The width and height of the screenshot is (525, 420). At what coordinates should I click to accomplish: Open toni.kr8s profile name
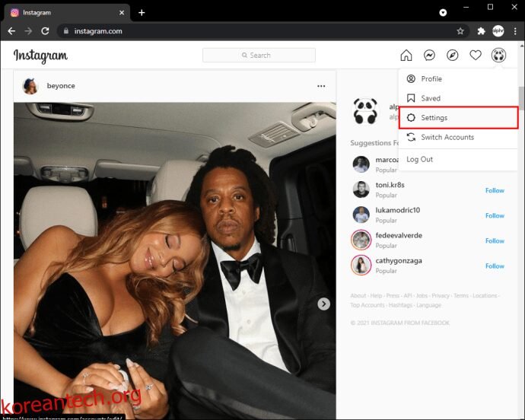[390, 185]
